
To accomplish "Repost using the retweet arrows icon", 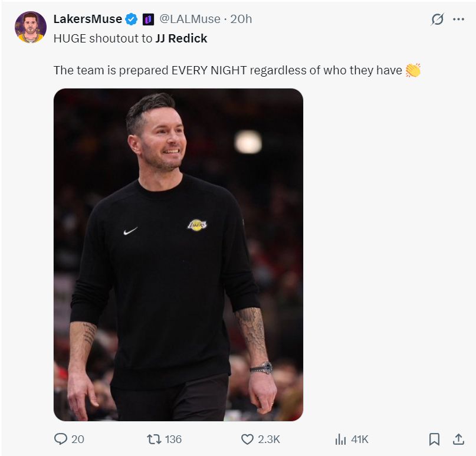I will [153, 439].
